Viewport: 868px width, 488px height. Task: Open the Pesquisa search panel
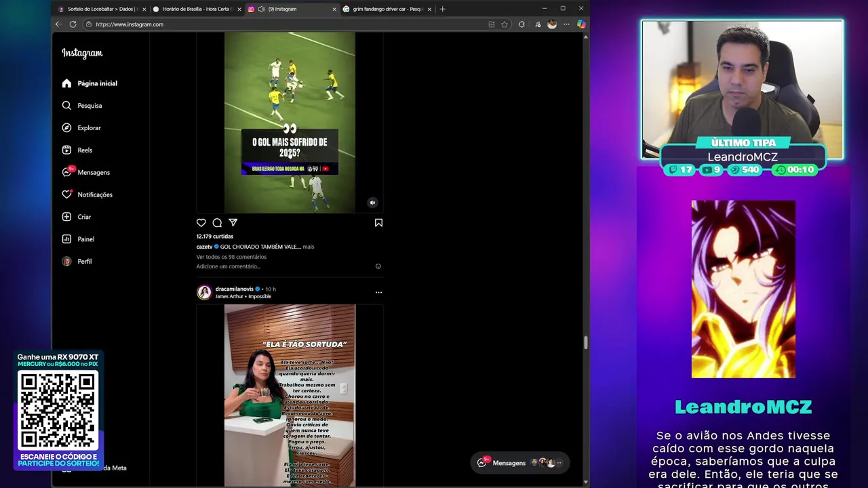pyautogui.click(x=82, y=106)
